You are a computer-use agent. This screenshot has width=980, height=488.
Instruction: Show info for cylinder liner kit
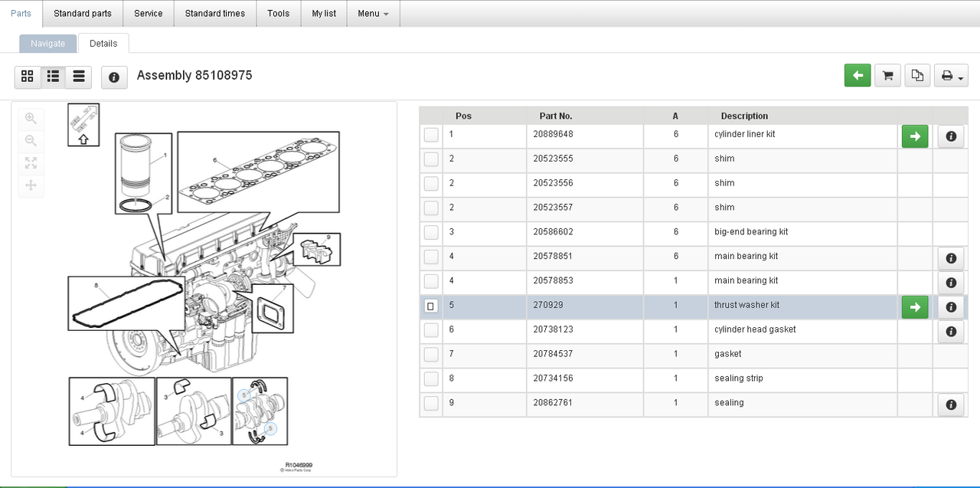click(951, 136)
